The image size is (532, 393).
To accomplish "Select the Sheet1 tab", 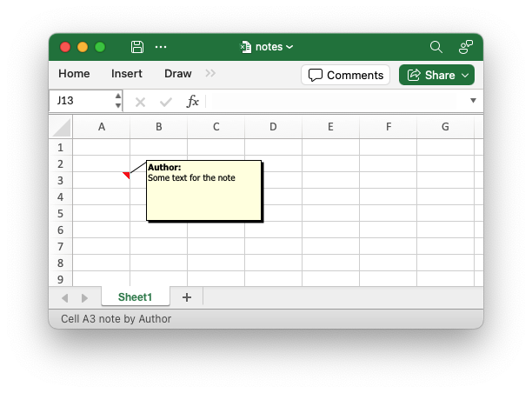I will (135, 297).
